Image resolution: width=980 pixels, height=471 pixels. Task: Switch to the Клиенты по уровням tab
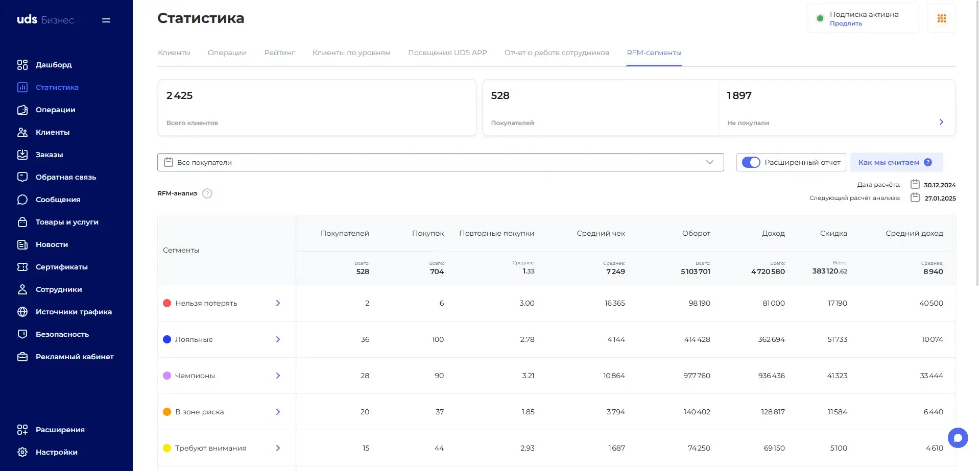(x=351, y=53)
